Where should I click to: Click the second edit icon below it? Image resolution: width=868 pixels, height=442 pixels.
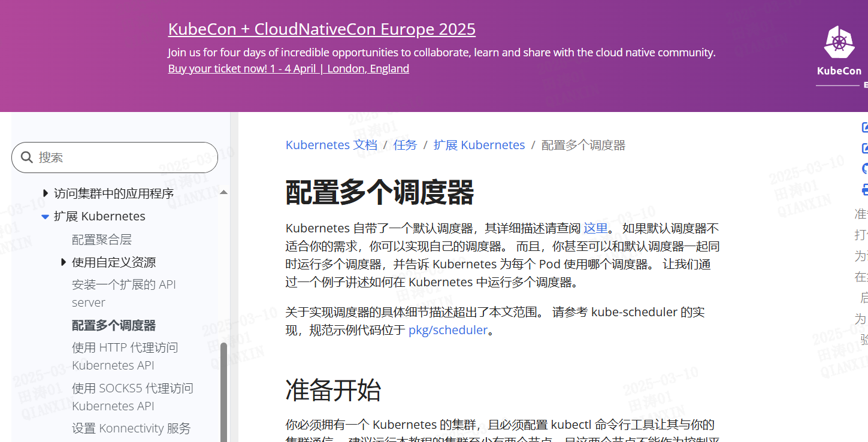pyautogui.click(x=864, y=148)
